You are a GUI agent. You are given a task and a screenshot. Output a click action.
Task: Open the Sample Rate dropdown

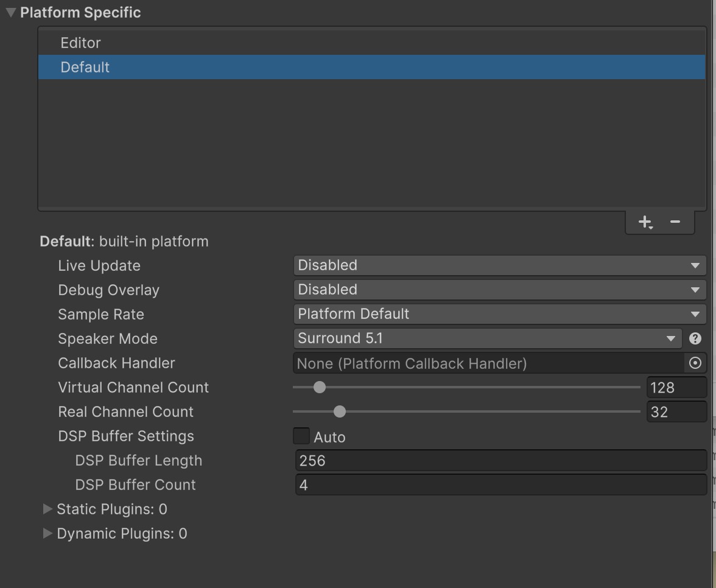499,314
